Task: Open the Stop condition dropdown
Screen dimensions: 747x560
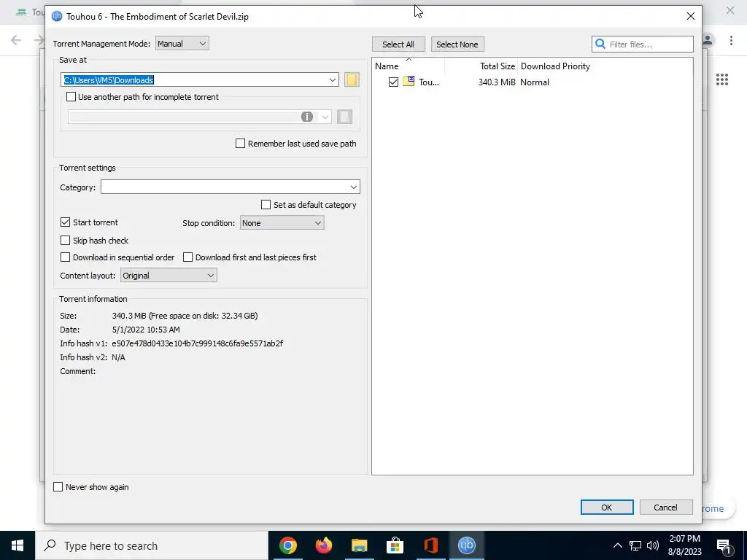Action: point(282,223)
